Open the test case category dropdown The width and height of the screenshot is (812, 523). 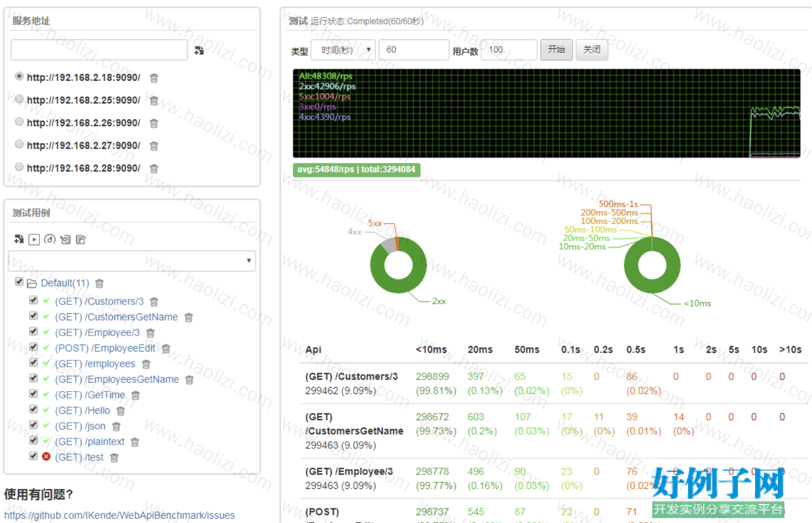coord(132,261)
